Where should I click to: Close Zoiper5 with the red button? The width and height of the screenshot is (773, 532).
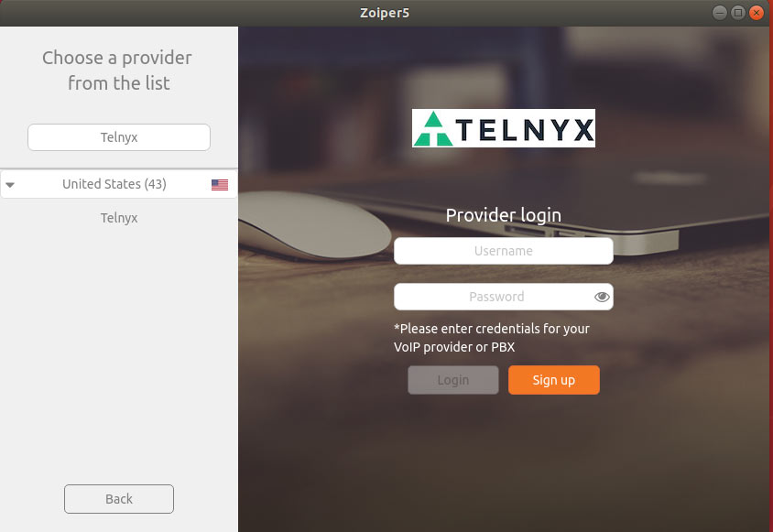756,12
